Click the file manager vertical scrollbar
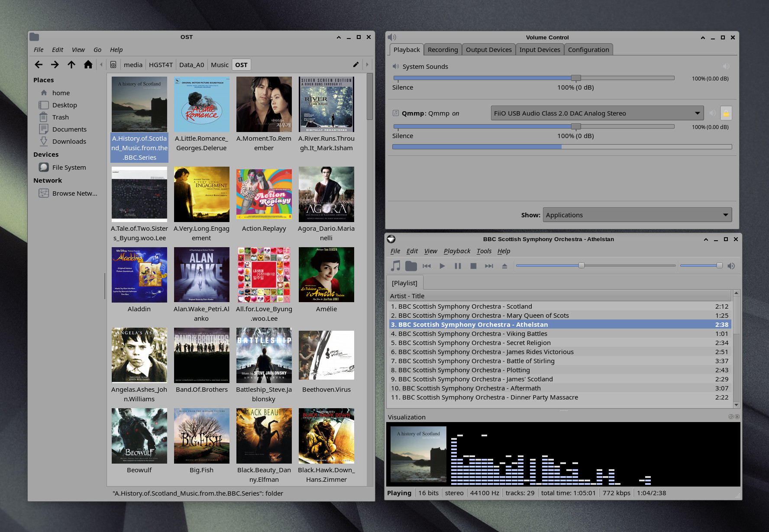Screen dimensions: 769x532 (x=370, y=97)
